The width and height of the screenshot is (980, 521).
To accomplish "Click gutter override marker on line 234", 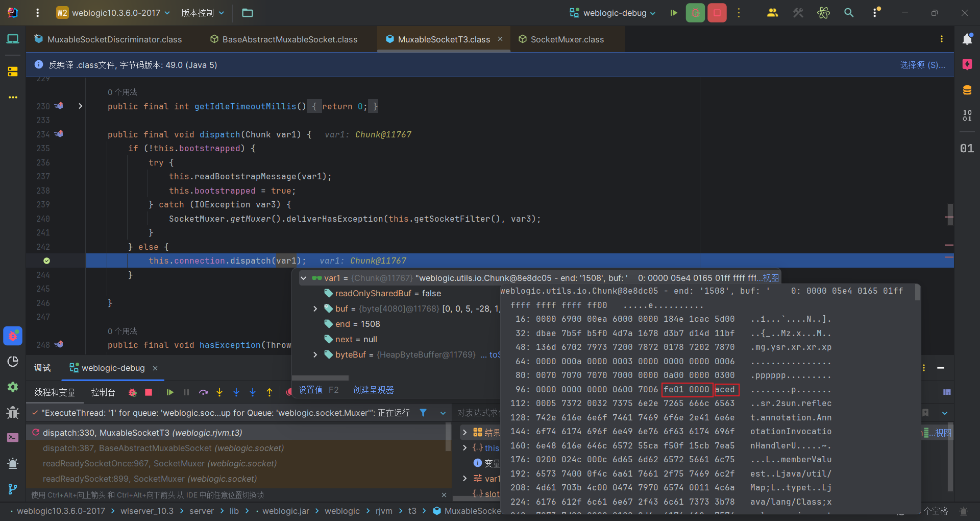I will [x=59, y=134].
